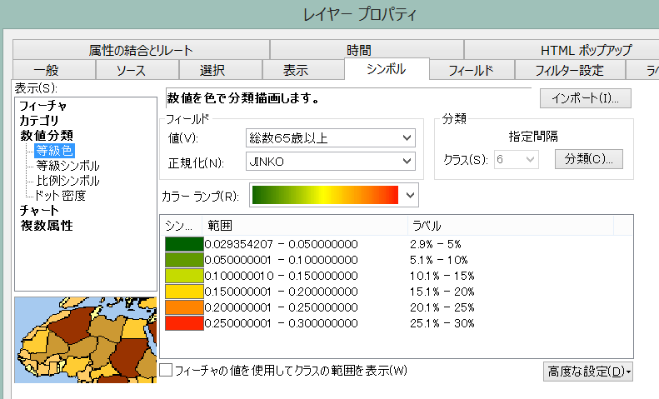
Task: Click the インポート(I)... button
Action: [x=585, y=98]
